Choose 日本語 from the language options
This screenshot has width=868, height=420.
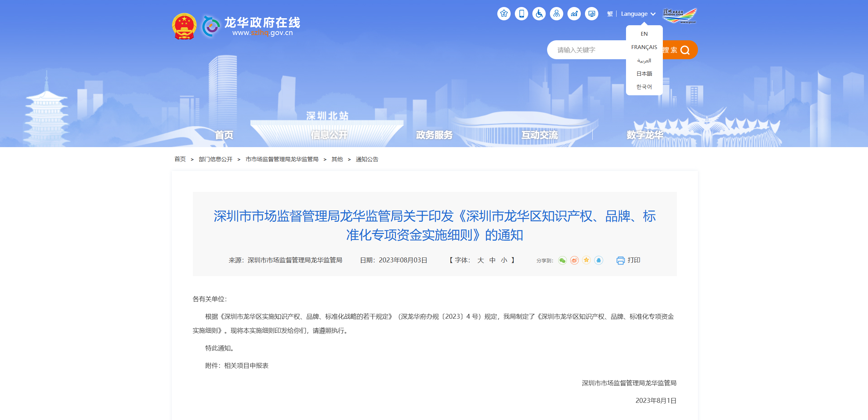click(644, 74)
